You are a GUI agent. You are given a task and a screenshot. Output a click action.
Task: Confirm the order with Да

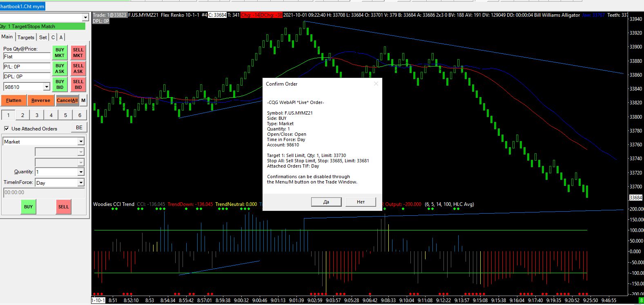(326, 202)
